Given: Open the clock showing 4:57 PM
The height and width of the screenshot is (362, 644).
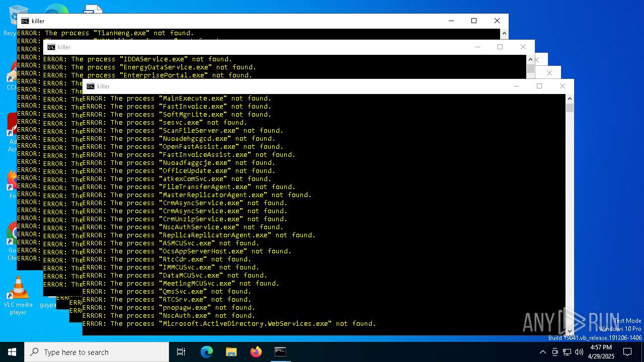Looking at the screenshot, I should point(601,352).
